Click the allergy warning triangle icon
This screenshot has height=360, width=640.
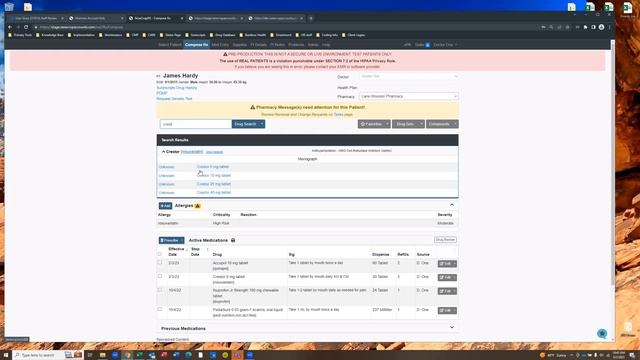tap(198, 206)
